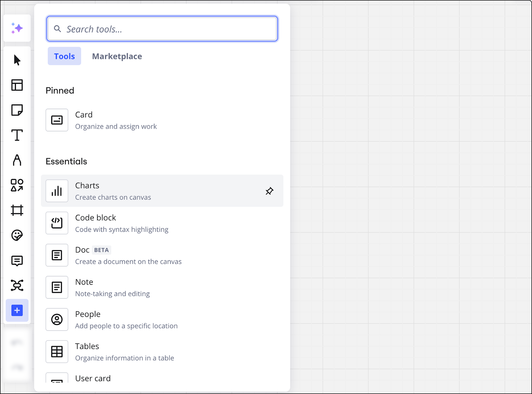Select the comment tool
Image resolution: width=532 pixels, height=394 pixels.
tap(17, 261)
